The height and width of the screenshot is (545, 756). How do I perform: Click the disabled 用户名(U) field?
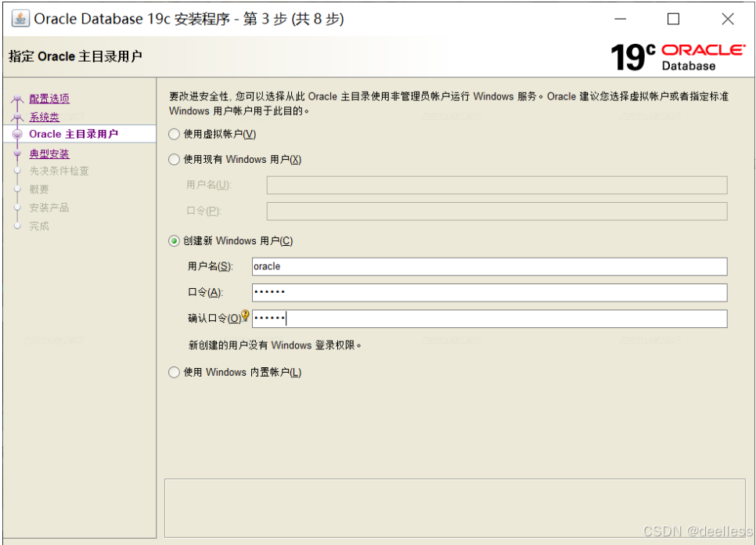coord(497,186)
